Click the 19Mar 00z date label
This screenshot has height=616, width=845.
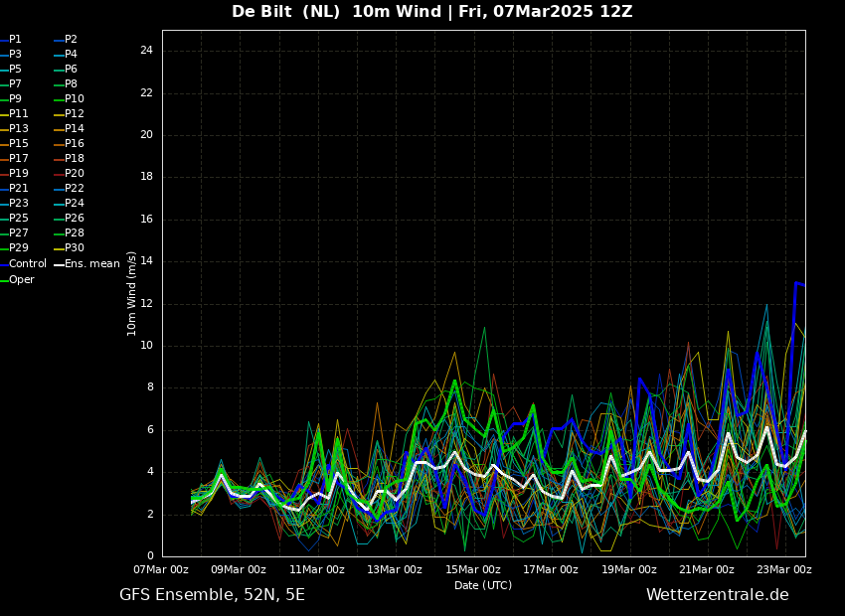pos(629,569)
